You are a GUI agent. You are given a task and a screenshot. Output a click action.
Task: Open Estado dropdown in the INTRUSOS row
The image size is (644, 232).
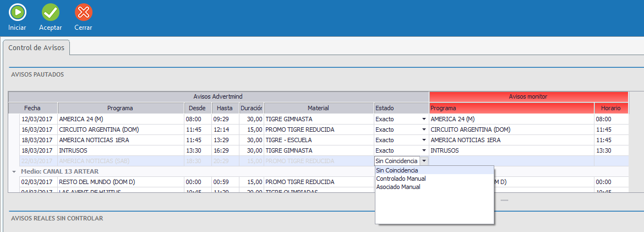coord(423,150)
